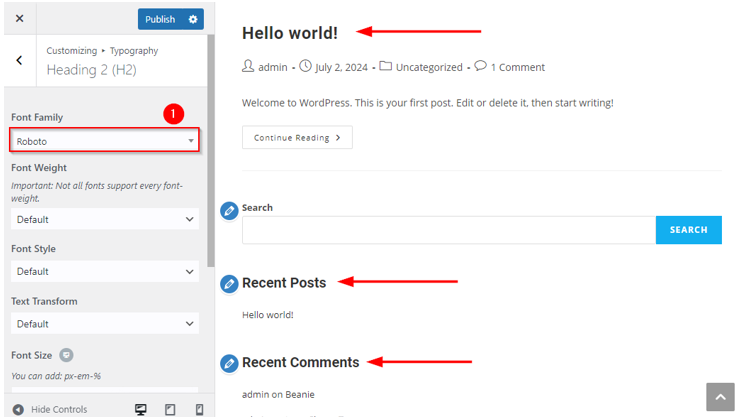Click the Continue Reading button
Screen dimensions: 747x417
coord(297,137)
